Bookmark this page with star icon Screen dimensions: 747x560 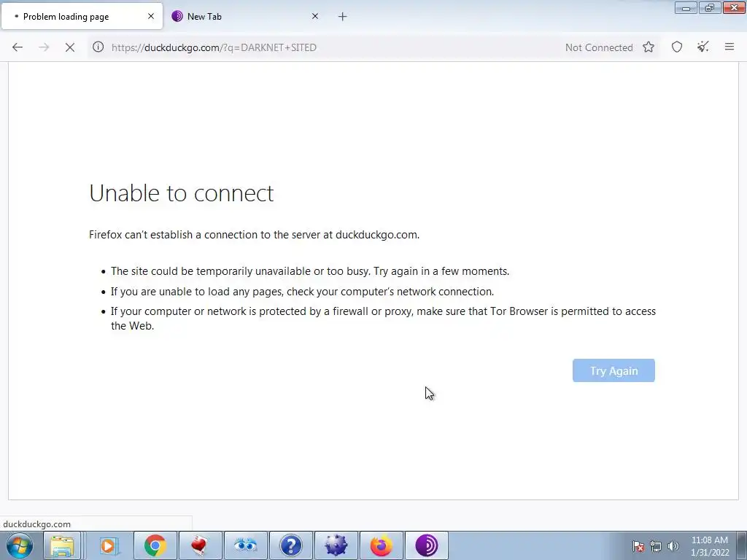[x=649, y=47]
